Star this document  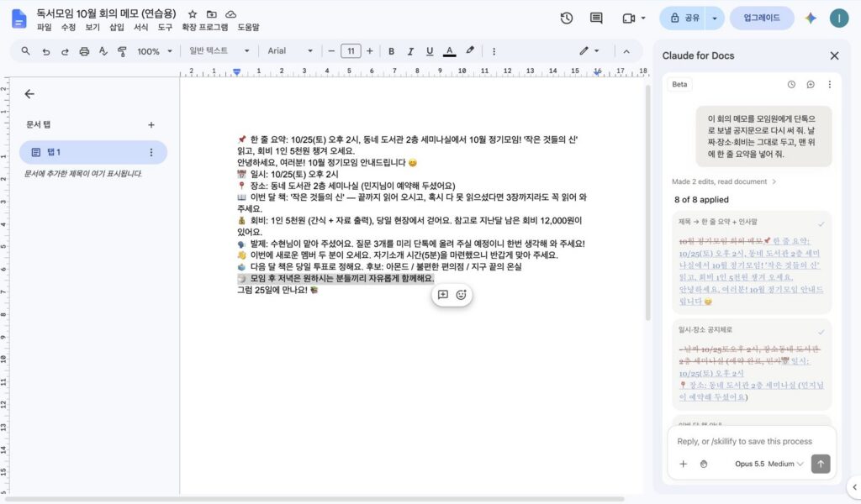click(193, 14)
